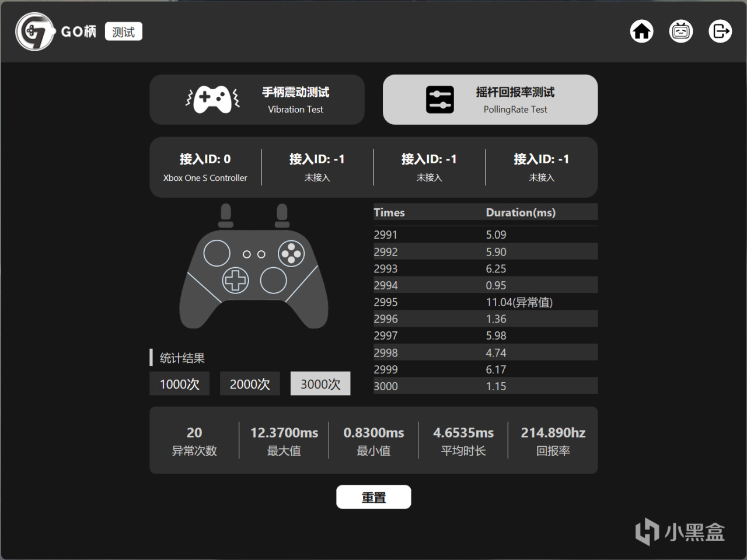Select row 2992 in the results table
This screenshot has height=560, width=747.
click(486, 251)
